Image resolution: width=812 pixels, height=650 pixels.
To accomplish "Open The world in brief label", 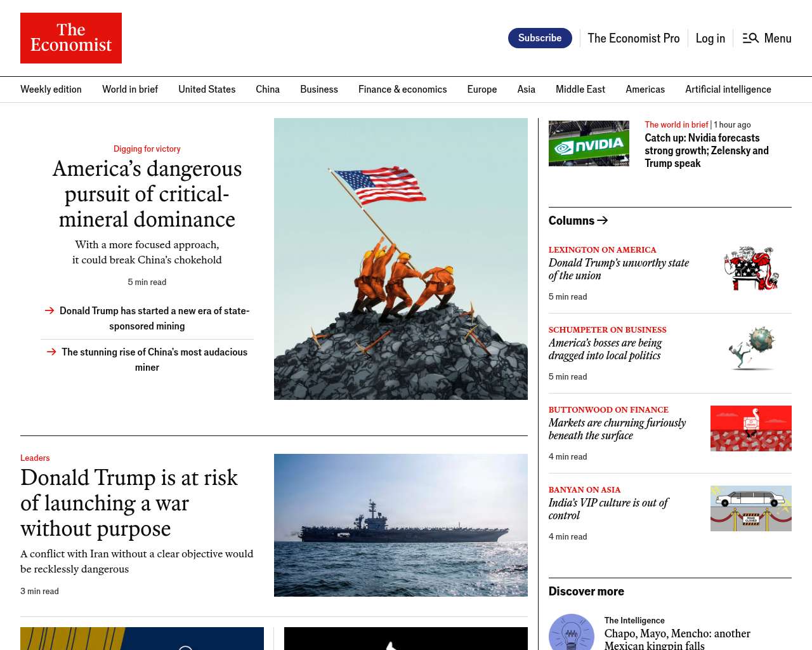I will 676,125.
